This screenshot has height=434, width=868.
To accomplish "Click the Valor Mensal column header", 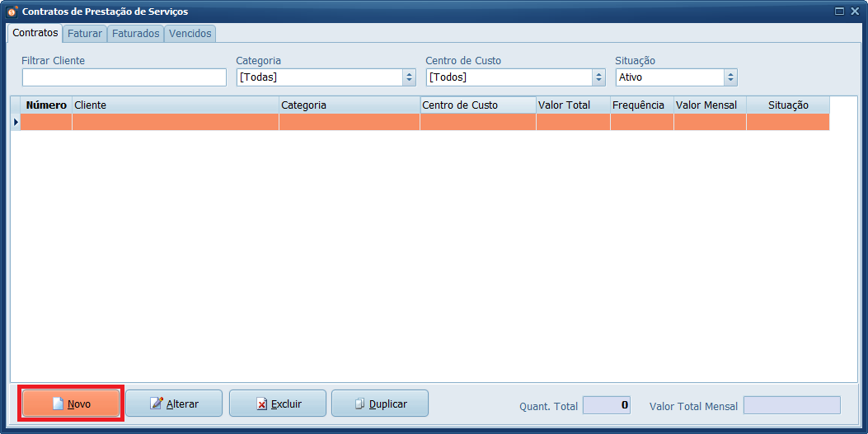I will [x=710, y=105].
